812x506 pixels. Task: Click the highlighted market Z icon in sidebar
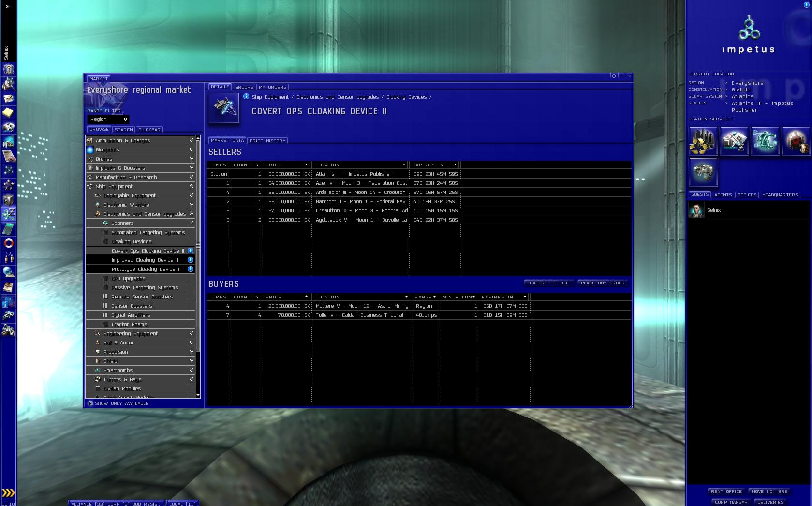coord(9,214)
